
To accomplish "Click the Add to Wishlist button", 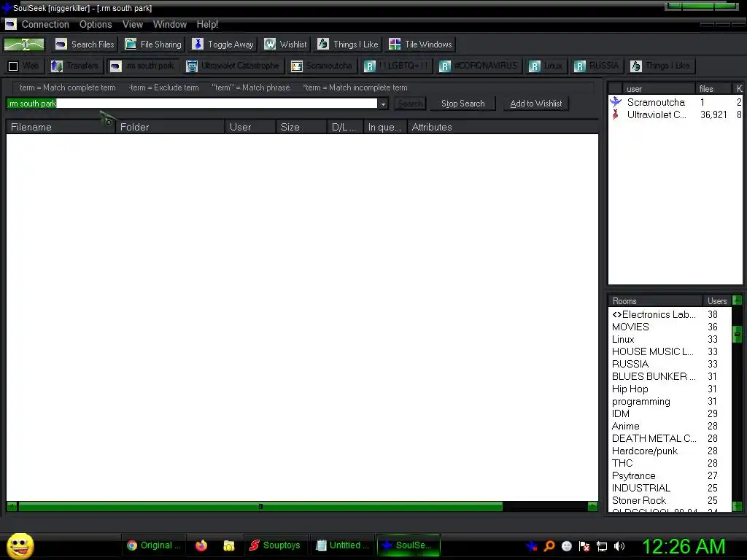I will click(x=536, y=104).
